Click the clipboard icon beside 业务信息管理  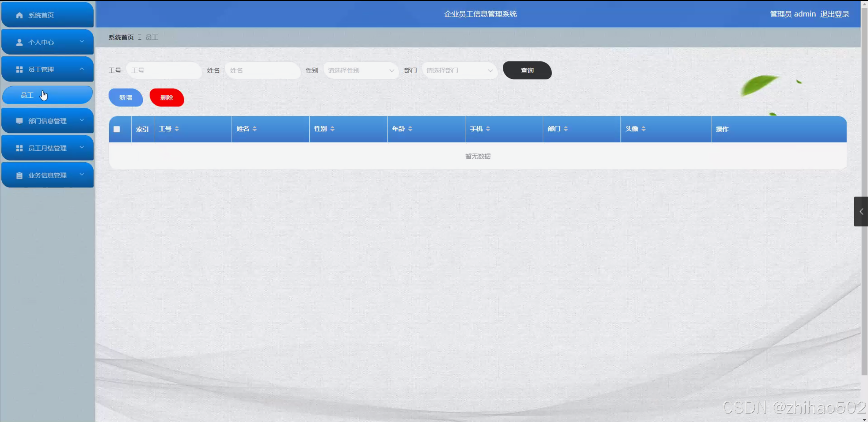[x=19, y=176]
